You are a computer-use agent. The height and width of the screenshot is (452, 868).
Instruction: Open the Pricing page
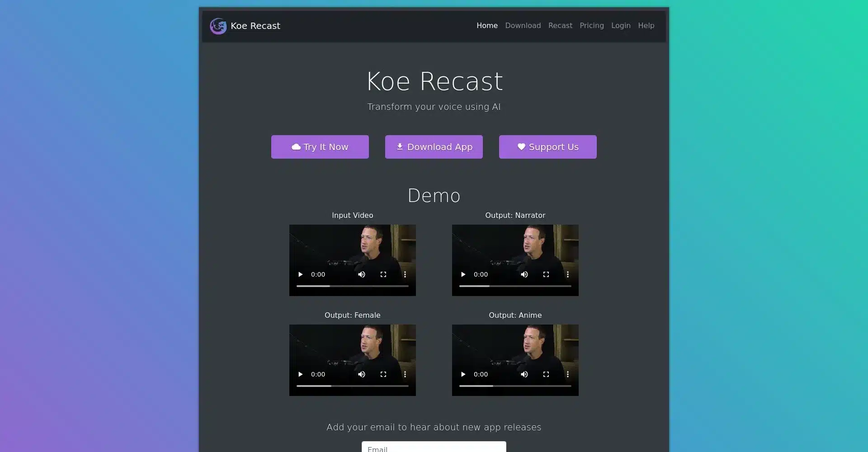point(591,26)
